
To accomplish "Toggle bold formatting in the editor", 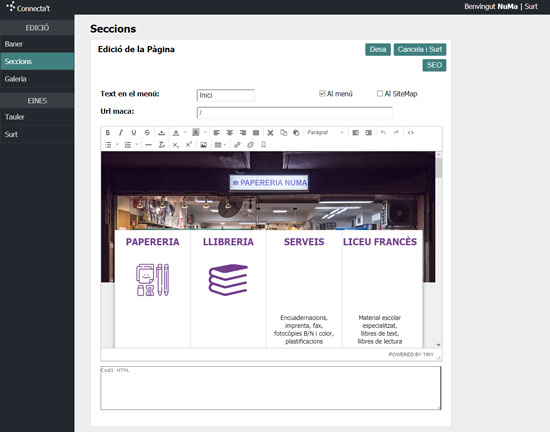I will tap(108, 133).
